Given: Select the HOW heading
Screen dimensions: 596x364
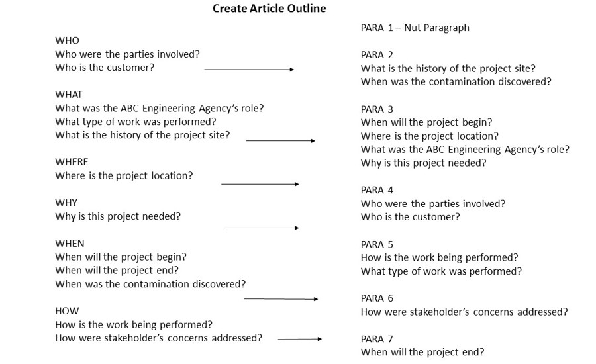Looking at the screenshot, I should tap(67, 311).
